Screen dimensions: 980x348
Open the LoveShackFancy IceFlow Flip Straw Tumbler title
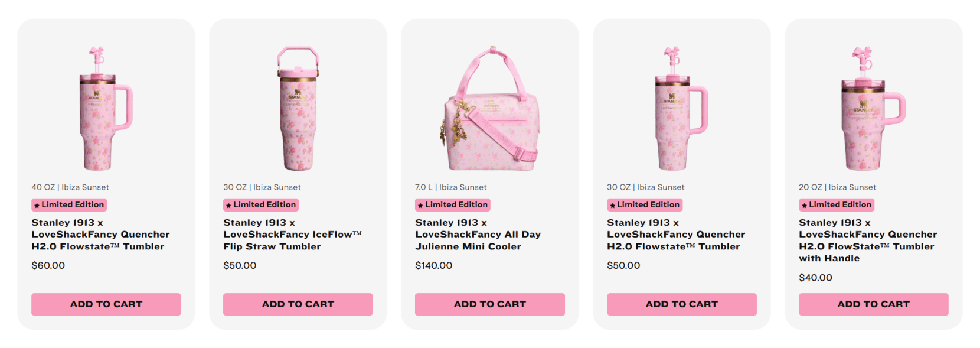pos(292,235)
